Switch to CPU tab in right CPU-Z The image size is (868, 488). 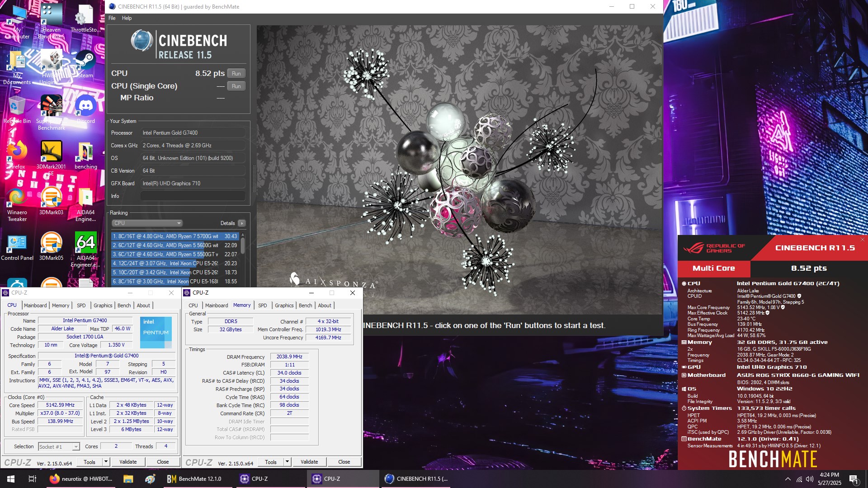193,305
